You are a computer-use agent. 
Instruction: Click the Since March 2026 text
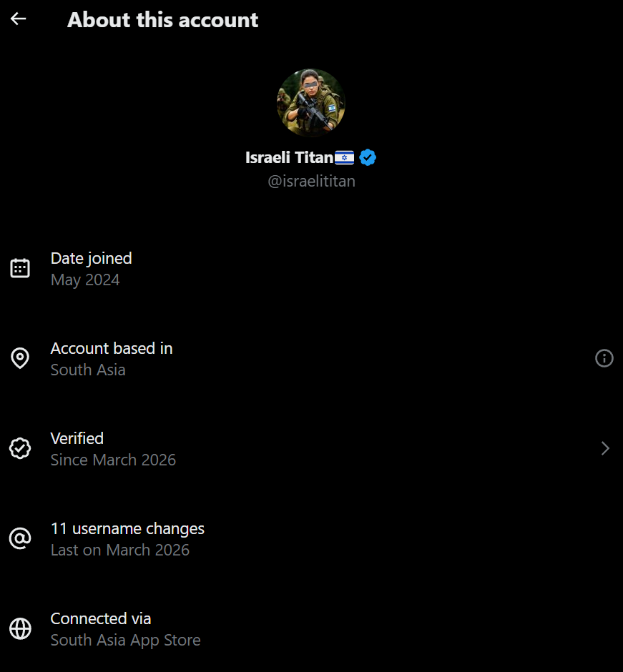113,460
